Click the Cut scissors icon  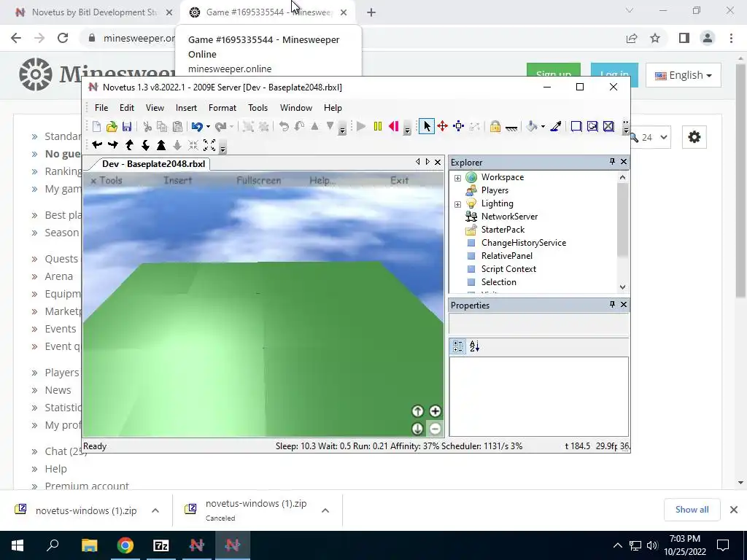tap(147, 127)
